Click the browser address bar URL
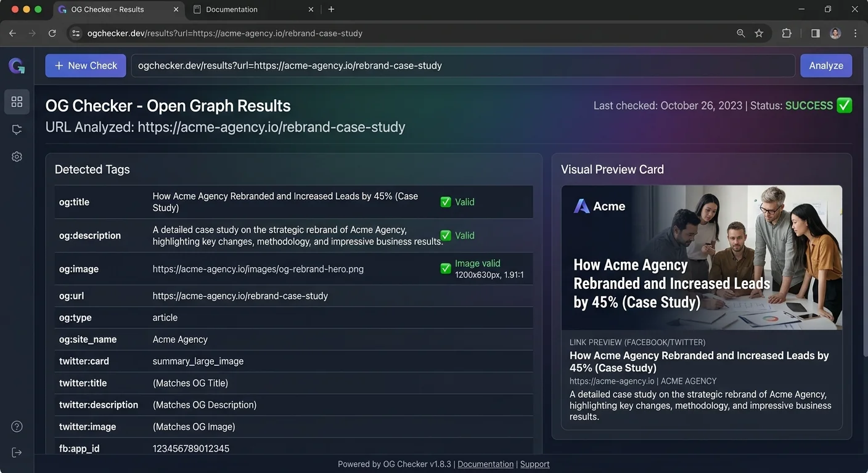The height and width of the screenshot is (473, 868). 225,33
